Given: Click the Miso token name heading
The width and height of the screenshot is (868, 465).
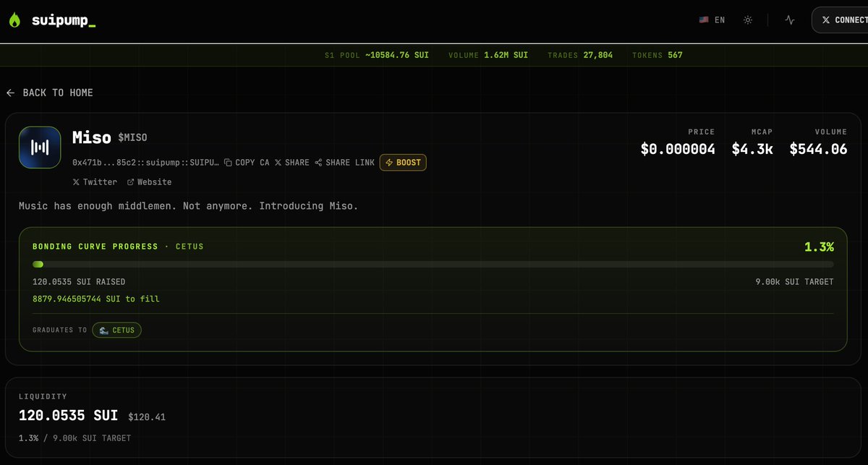Looking at the screenshot, I should (x=92, y=137).
